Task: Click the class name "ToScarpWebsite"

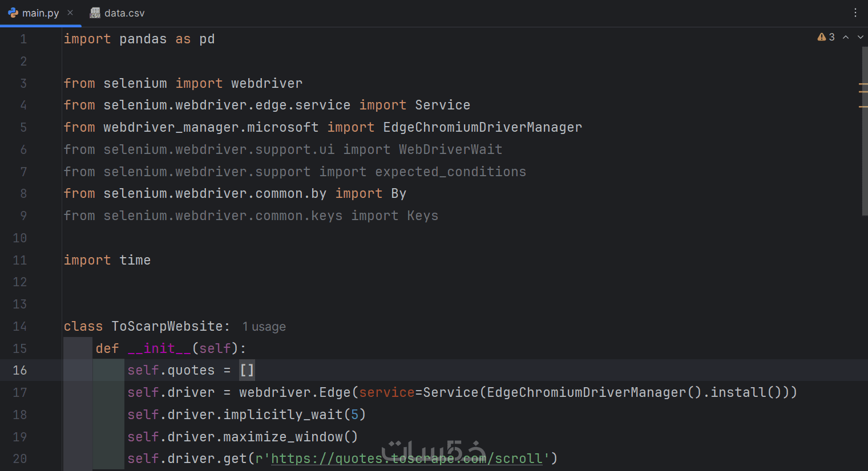Action: coord(167,326)
